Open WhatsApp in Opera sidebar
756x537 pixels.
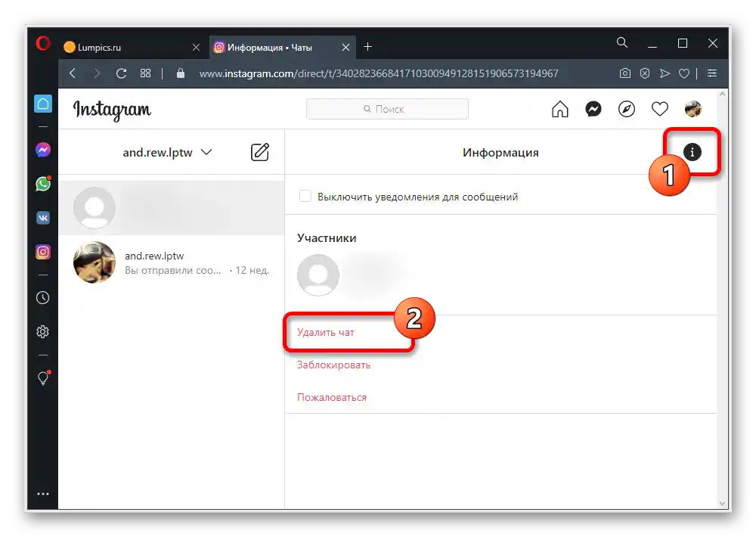coord(43,184)
